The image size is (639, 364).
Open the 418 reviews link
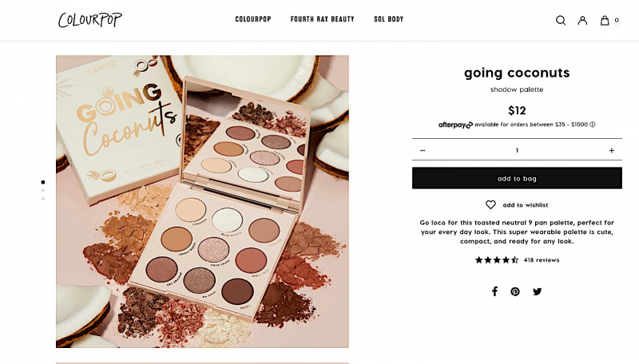pyautogui.click(x=542, y=259)
